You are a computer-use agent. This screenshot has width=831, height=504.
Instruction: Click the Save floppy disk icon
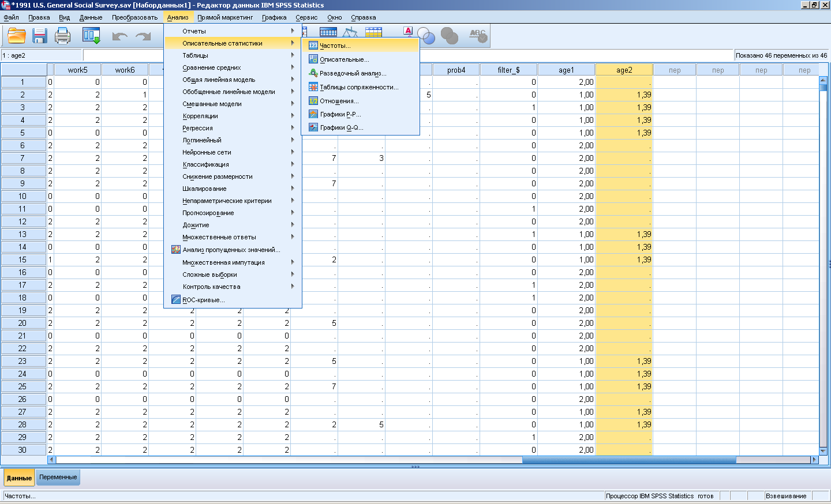[40, 36]
